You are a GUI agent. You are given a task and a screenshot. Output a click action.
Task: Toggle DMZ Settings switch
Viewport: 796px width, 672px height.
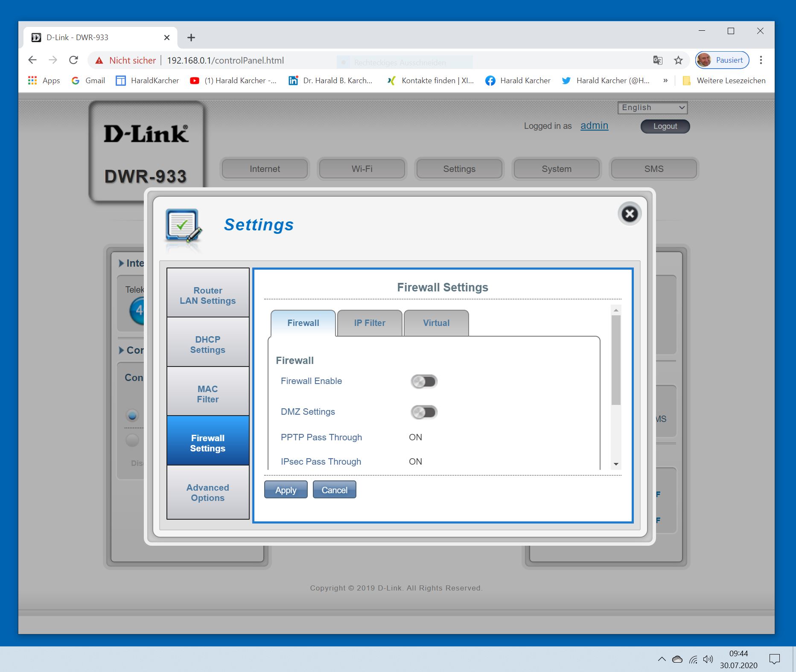point(424,412)
